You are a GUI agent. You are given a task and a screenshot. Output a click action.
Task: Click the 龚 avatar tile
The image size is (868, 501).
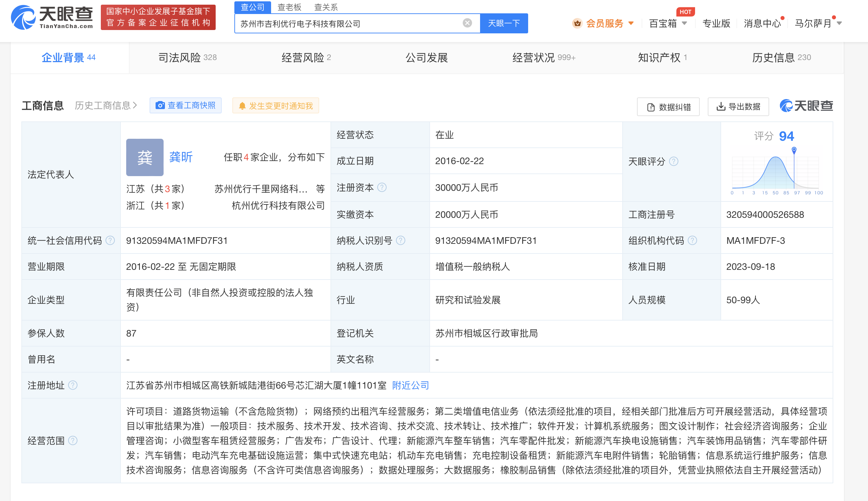coord(145,157)
